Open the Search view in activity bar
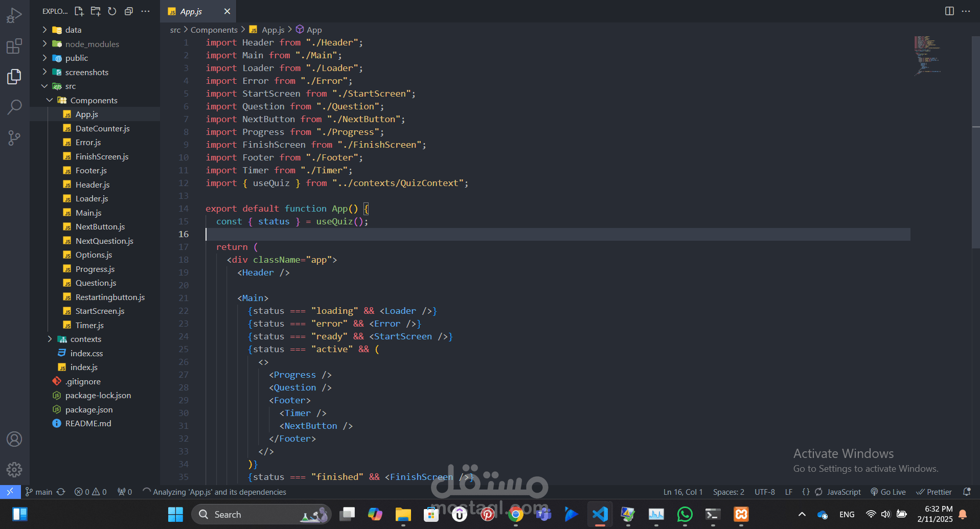 tap(14, 107)
